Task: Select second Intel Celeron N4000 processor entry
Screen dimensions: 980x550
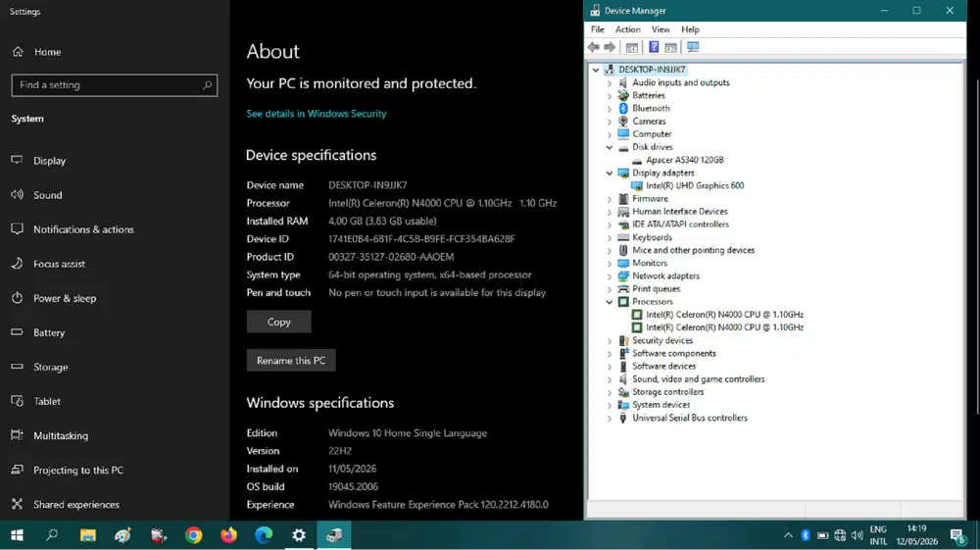Action: (724, 327)
